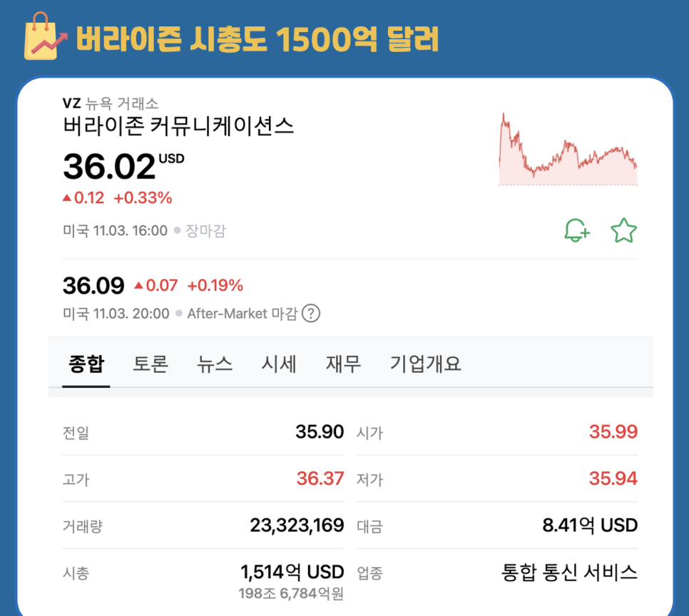Click the market cap value 1,514억 USD
Screen dimensions: 689x616
(x=292, y=571)
